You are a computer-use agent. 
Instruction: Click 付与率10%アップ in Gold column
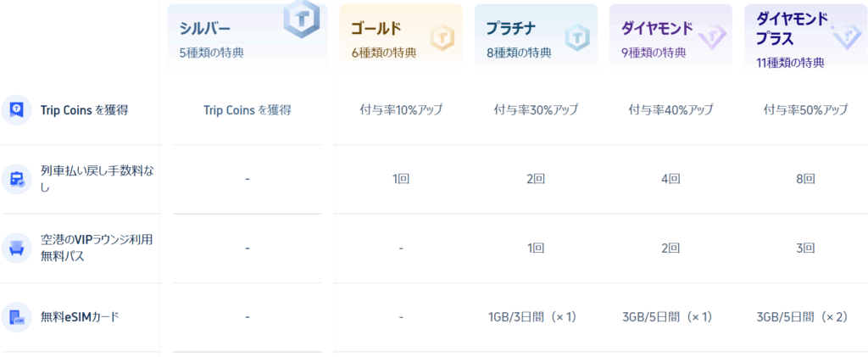[x=401, y=110]
